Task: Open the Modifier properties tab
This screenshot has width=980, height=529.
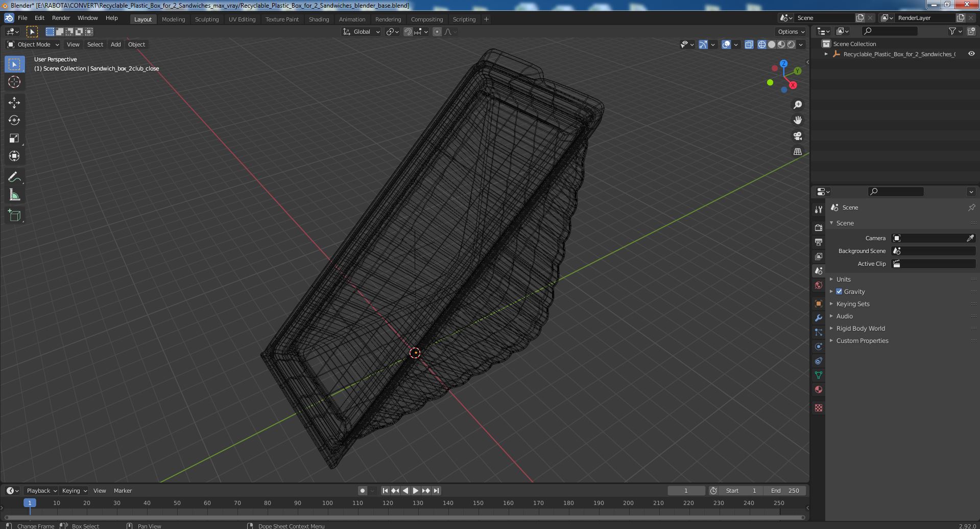Action: 819,318
